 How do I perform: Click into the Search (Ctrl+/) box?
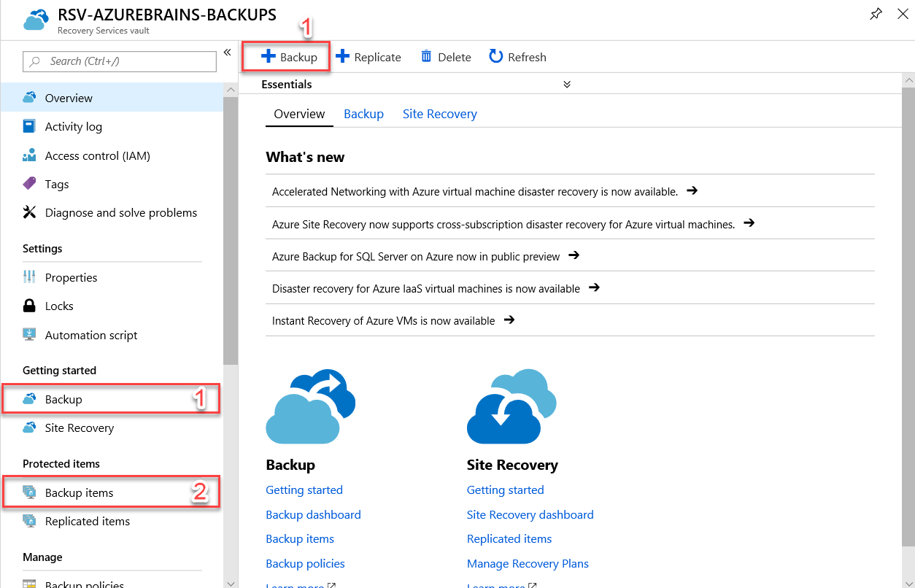119,61
